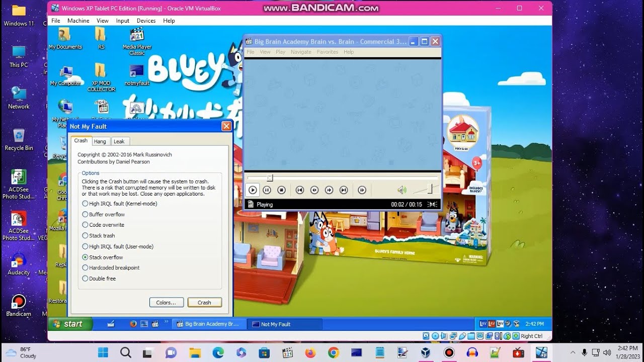Click the Colors... button
This screenshot has width=644, height=362.
pos(166,302)
